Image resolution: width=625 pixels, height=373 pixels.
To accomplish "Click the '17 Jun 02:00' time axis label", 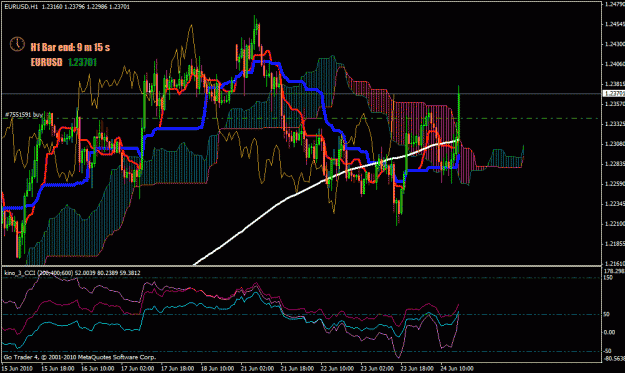I will 138,369.
